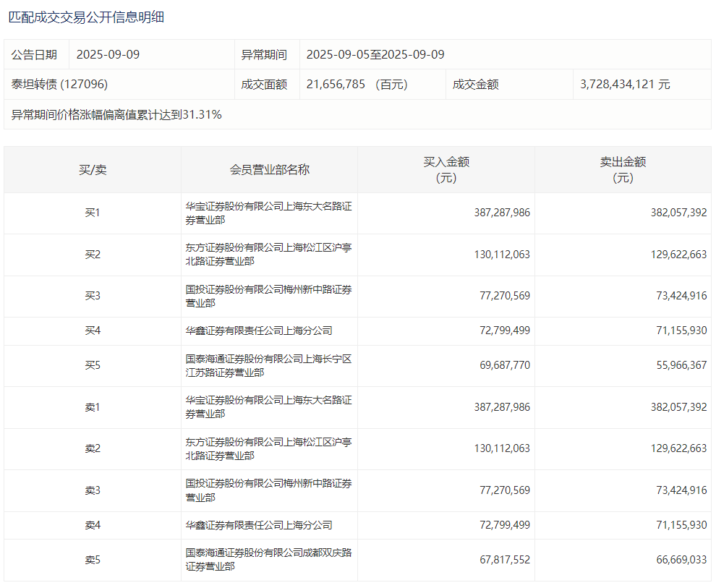Open 国投证券 branch in the 买3 row
Screen dimensions: 716x588
point(268,297)
